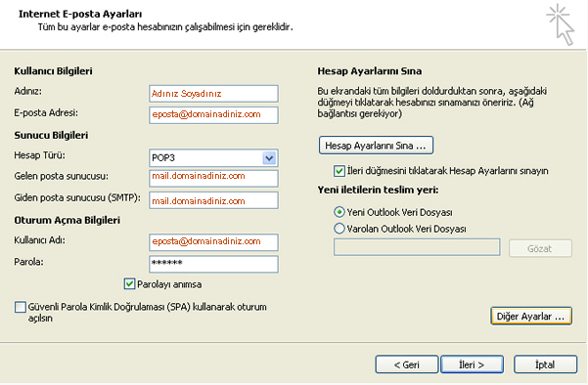Image resolution: width=588 pixels, height=385 pixels.
Task: Open Diğer Ayarlar settings button
Action: pos(531,317)
